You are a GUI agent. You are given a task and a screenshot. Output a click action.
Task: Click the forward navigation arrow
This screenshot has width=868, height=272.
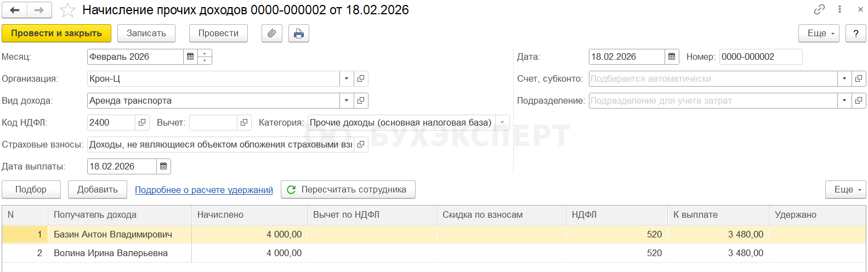pyautogui.click(x=39, y=10)
